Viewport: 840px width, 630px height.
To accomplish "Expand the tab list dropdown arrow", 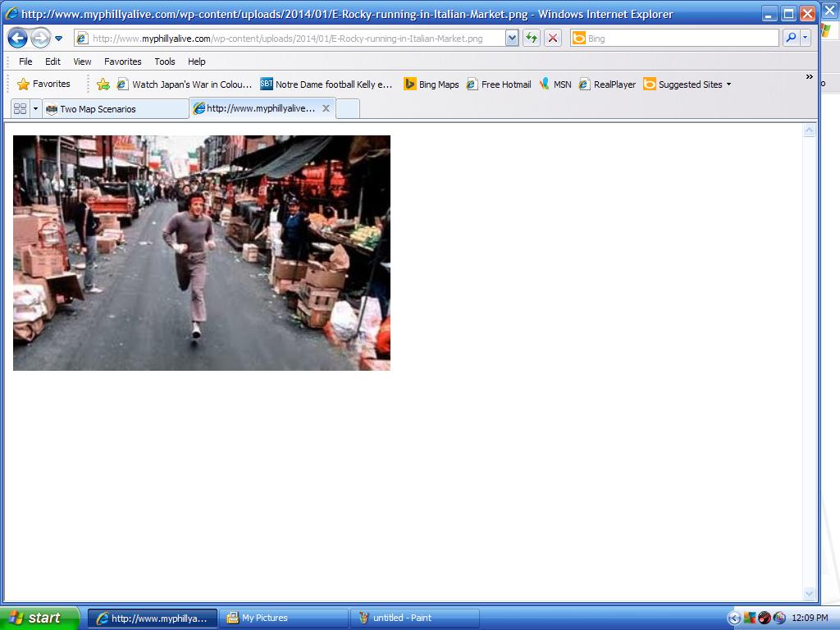I will coord(35,109).
